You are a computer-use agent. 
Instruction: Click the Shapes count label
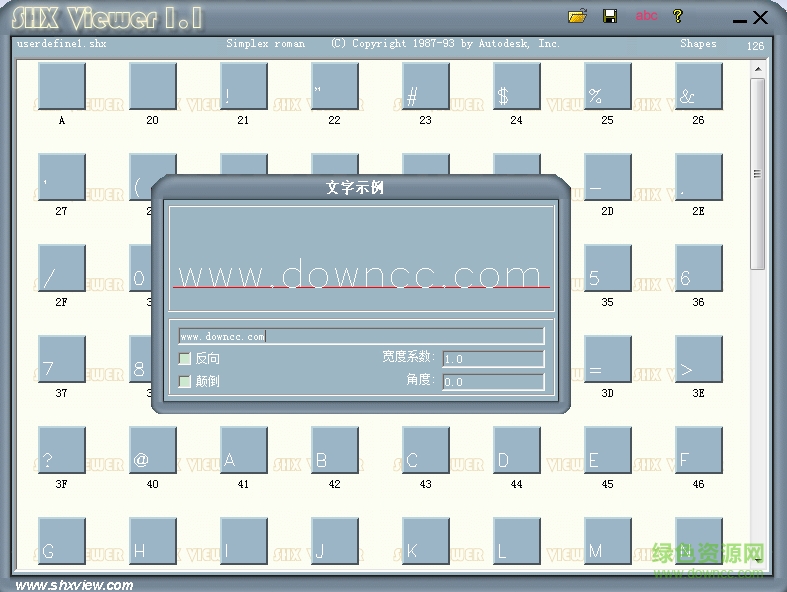point(698,44)
